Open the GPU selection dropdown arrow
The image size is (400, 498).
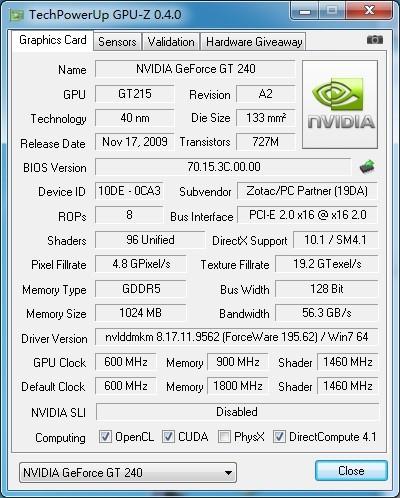(228, 473)
